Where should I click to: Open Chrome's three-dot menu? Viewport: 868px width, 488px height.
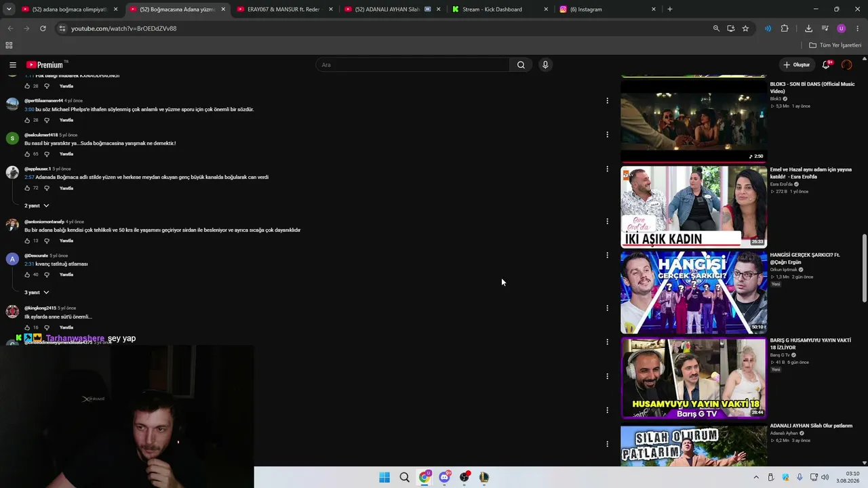[858, 28]
